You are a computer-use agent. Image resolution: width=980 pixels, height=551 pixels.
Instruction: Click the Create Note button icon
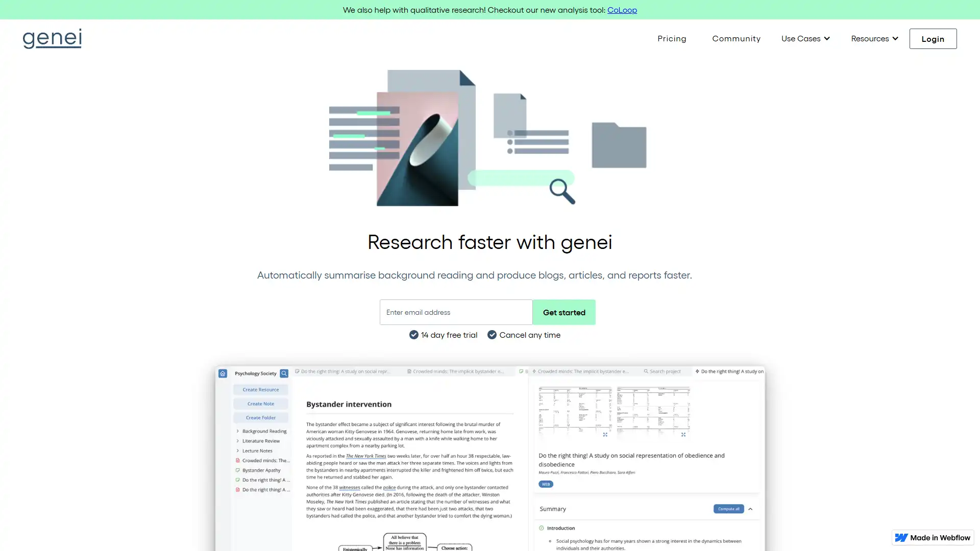(260, 403)
